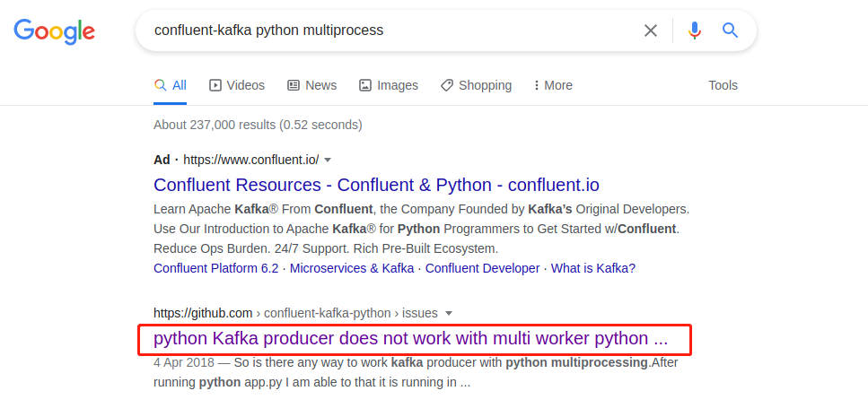Open the Tools options
Image resolution: width=868 pixels, height=417 pixels.
[x=723, y=85]
